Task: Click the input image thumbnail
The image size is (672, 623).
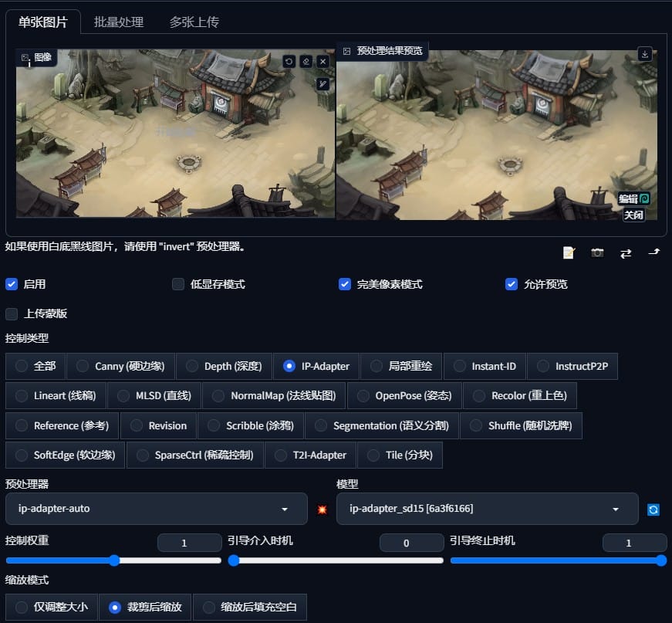Action: [x=175, y=134]
